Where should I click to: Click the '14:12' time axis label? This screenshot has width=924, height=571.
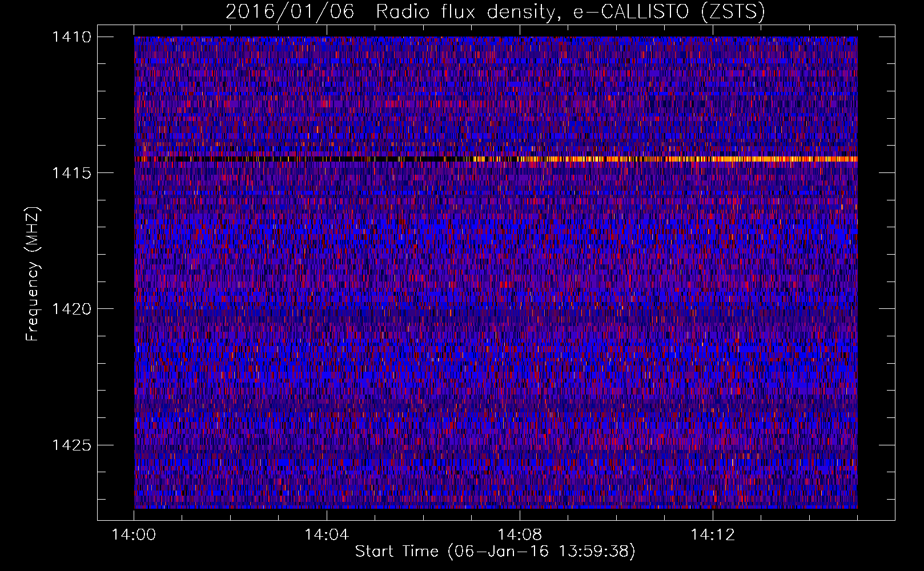[713, 534]
